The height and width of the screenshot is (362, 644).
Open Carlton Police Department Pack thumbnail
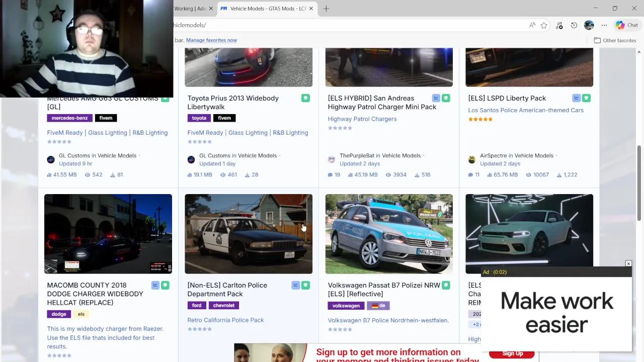[x=249, y=234]
